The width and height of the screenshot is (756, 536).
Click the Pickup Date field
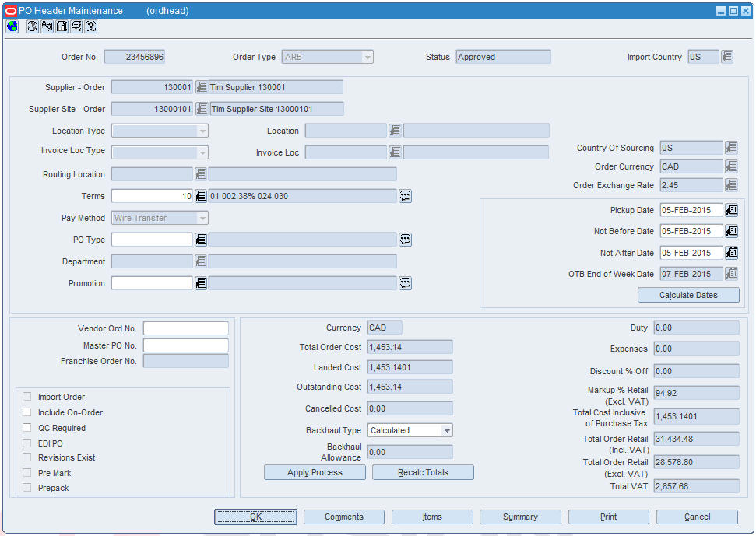pyautogui.click(x=691, y=210)
